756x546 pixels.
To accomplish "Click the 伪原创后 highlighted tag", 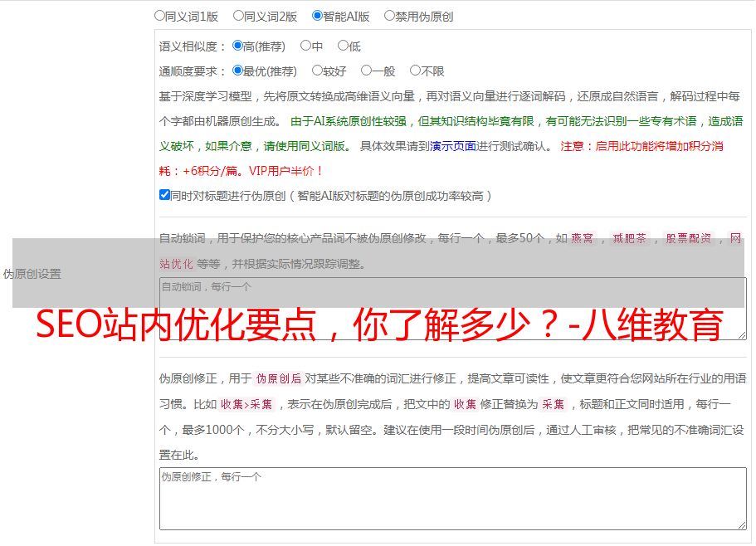I will pos(279,378).
